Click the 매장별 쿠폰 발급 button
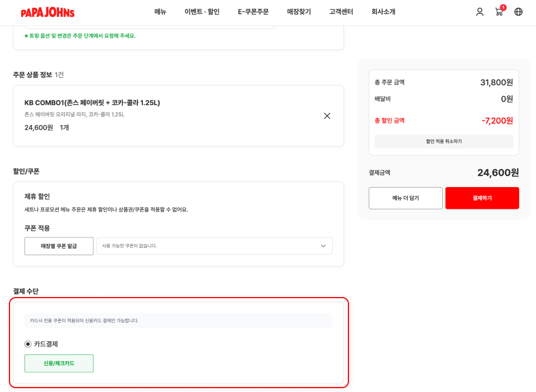The height and width of the screenshot is (392, 536). pos(59,246)
